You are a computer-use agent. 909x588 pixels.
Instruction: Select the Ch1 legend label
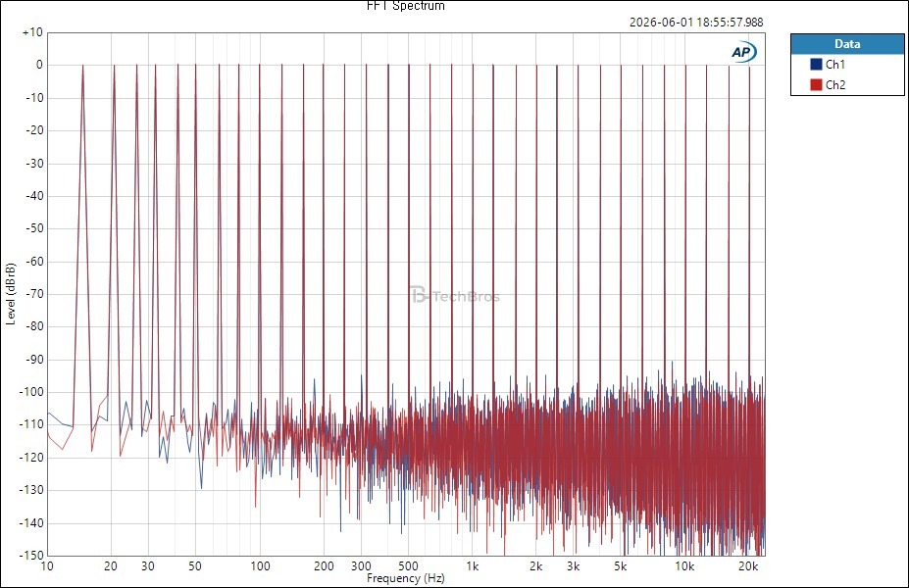pos(835,65)
